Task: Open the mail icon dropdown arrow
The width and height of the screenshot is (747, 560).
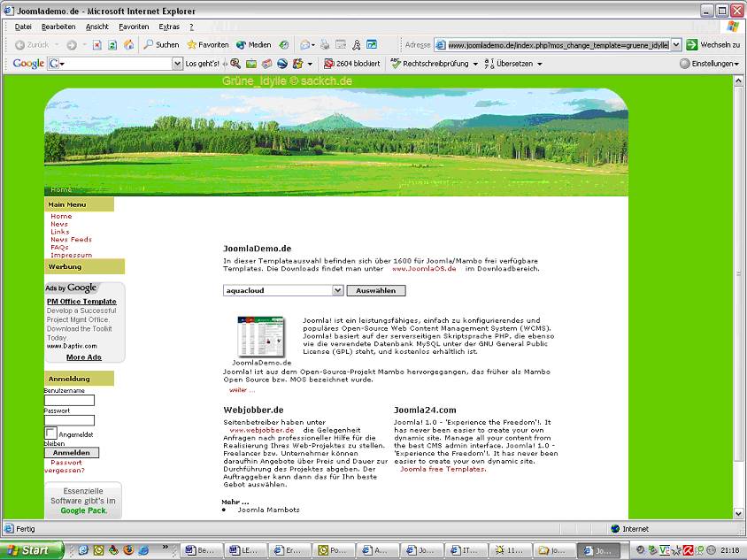Action: pyautogui.click(x=313, y=45)
